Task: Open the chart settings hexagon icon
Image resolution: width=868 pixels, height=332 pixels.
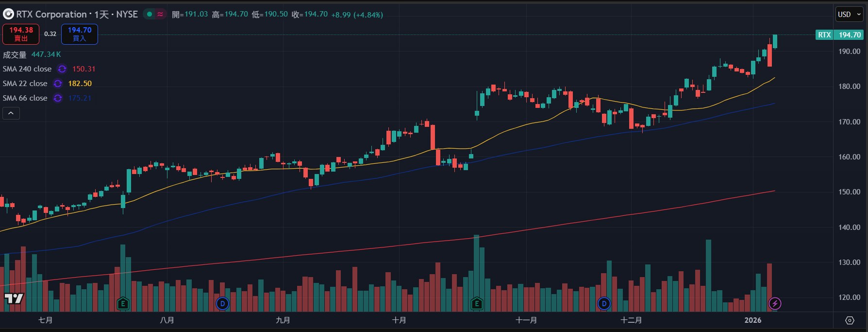Action: [x=850, y=320]
